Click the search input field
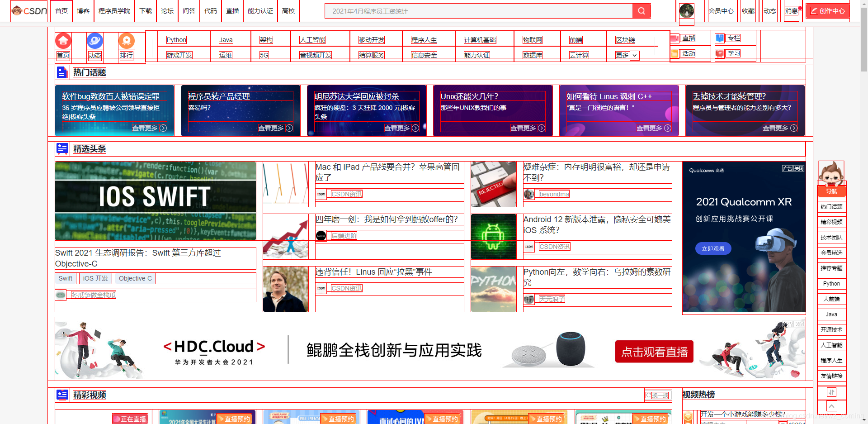 click(x=479, y=11)
